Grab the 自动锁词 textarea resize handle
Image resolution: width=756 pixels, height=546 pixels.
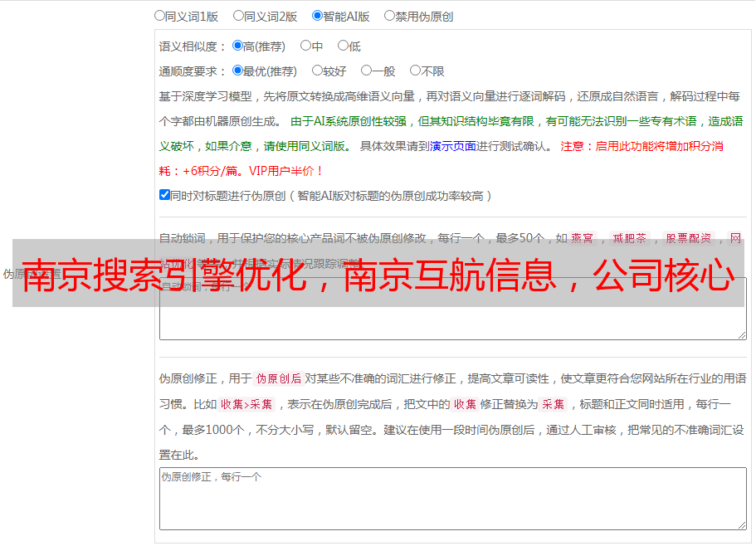pos(742,335)
